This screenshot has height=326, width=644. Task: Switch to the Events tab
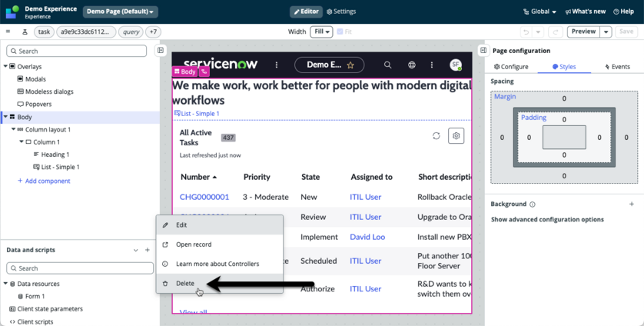pos(617,67)
